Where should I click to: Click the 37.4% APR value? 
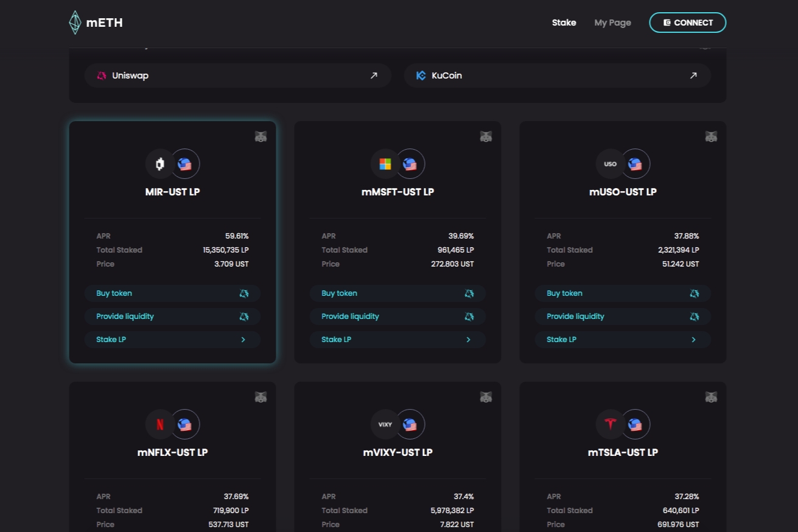(x=464, y=497)
